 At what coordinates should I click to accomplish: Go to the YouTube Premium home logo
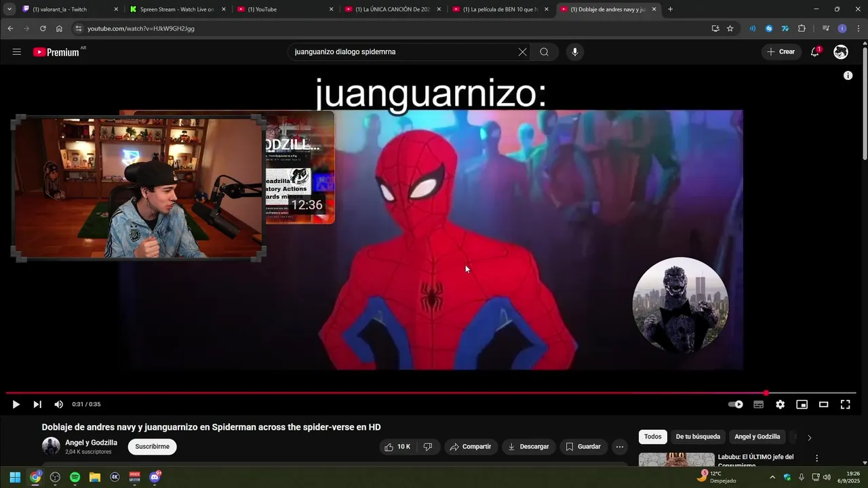56,52
